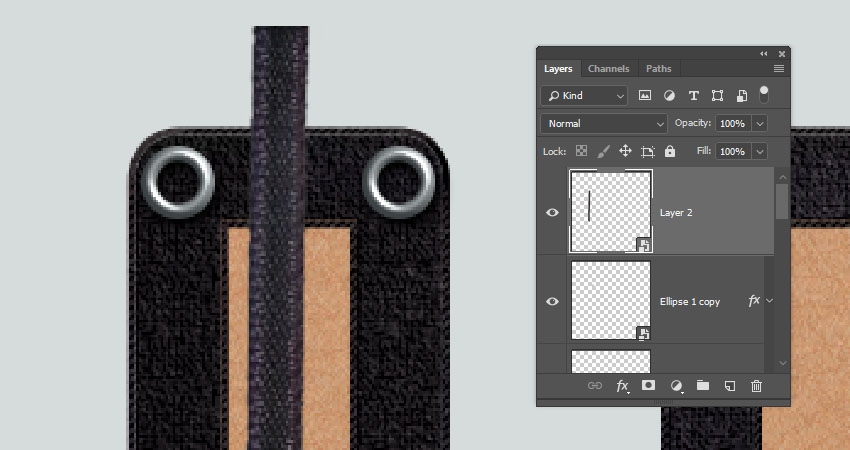Click the Add layer mask icon
This screenshot has height=450, width=850.
pos(648,385)
